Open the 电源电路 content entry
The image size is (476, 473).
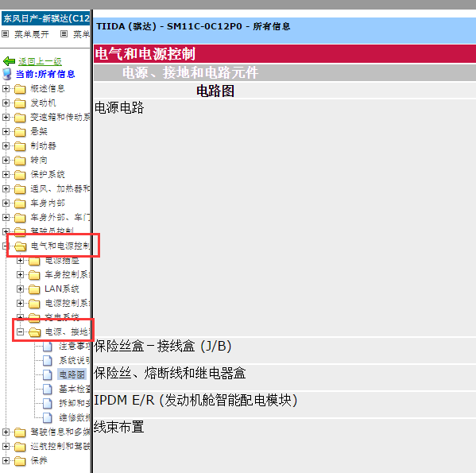coord(119,108)
